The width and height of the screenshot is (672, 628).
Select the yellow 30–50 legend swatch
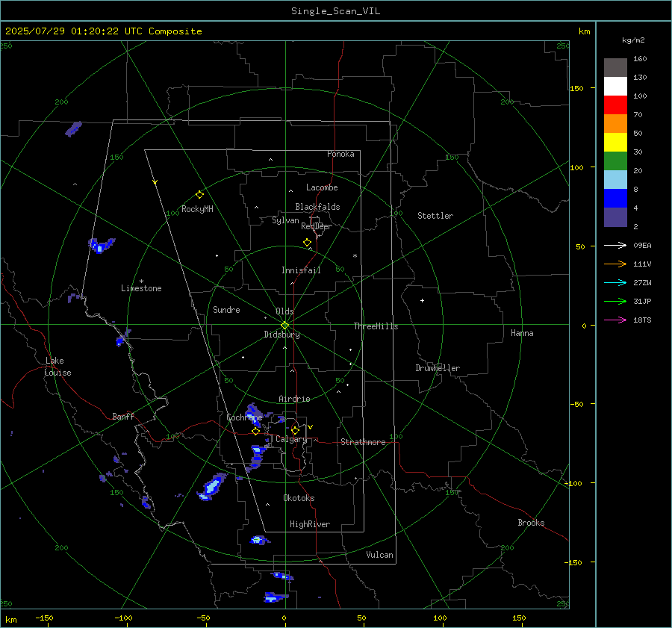[615, 143]
